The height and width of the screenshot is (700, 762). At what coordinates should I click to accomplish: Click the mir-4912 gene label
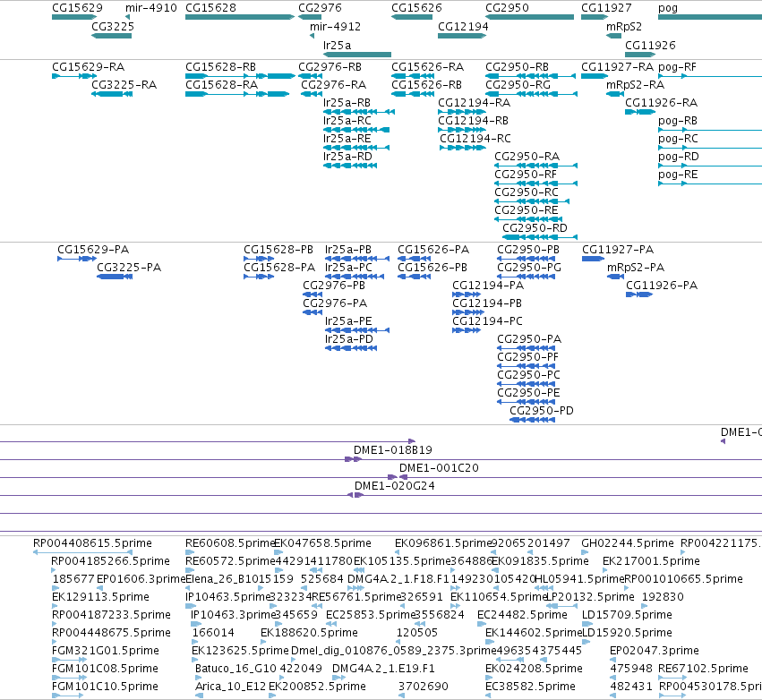pos(335,26)
